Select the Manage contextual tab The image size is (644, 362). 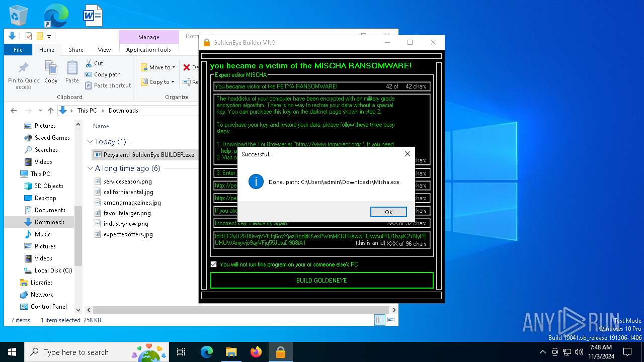(x=149, y=37)
